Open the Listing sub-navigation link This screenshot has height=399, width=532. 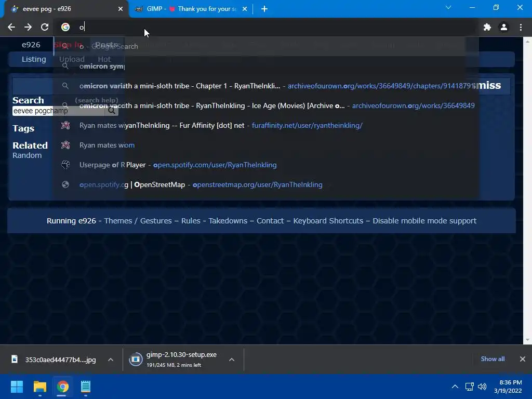tap(34, 59)
